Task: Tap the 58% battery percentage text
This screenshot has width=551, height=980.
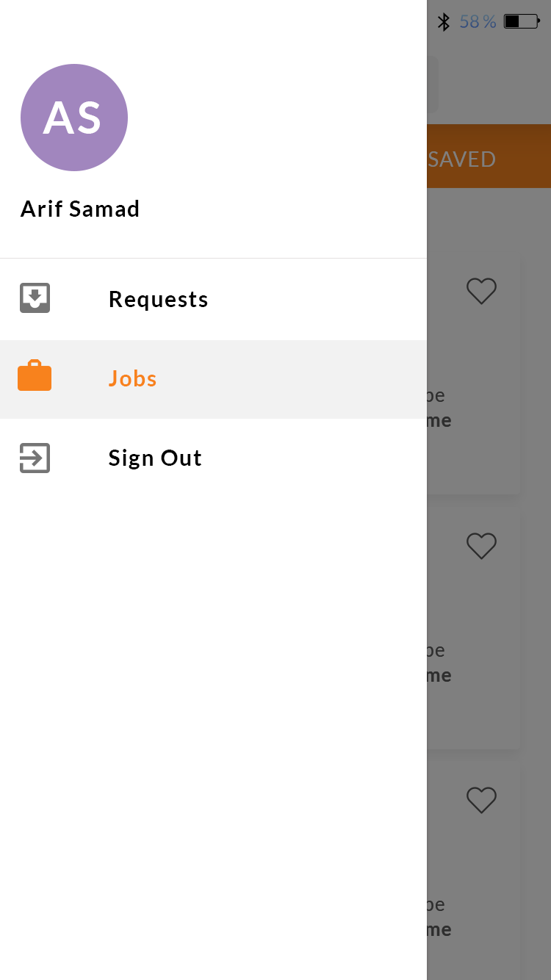Action: (478, 22)
